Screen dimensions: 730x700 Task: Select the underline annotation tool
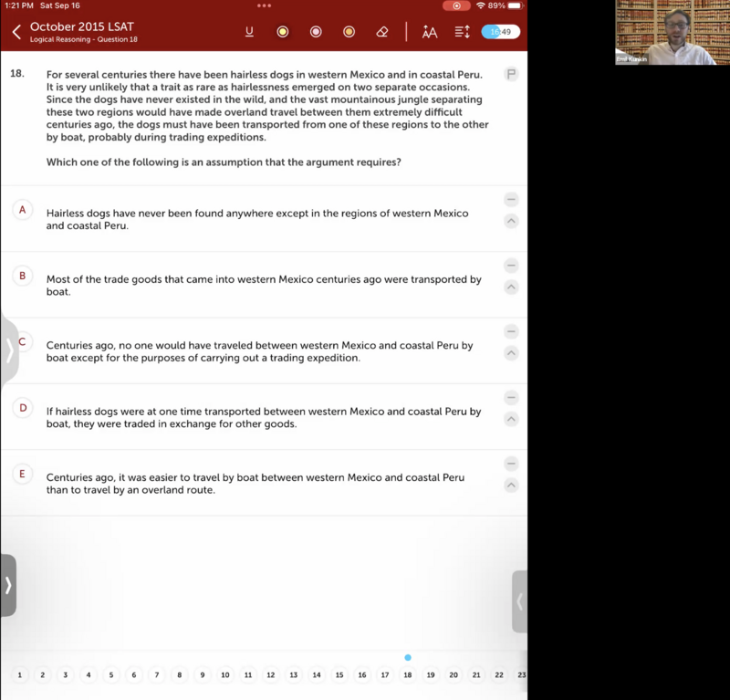click(x=249, y=32)
